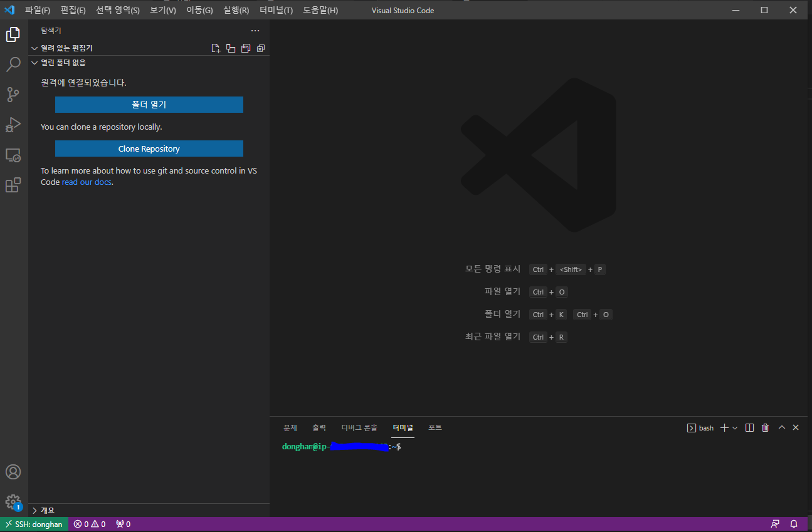This screenshot has width=812, height=532.
Task: Open the Source Control view icon
Action: pyautogui.click(x=13, y=95)
